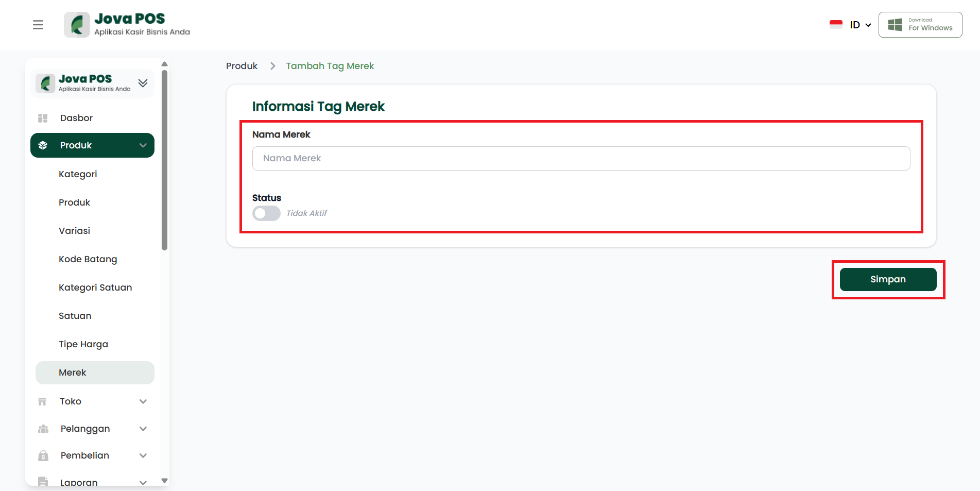Click the Pelanggan people icon

43,429
